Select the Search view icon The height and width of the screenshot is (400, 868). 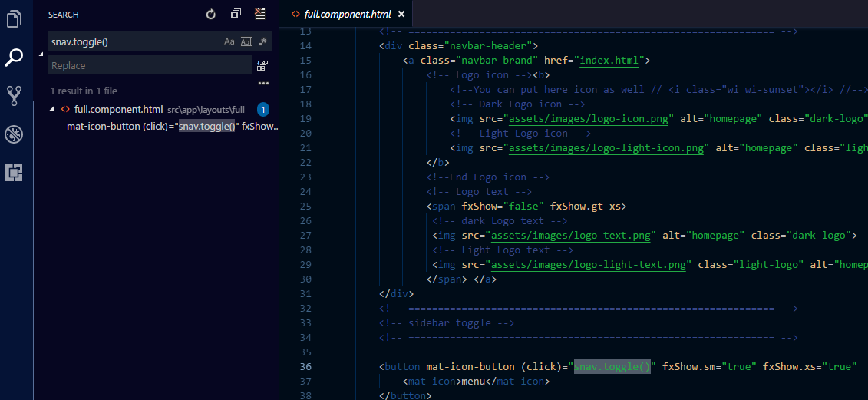point(14,57)
